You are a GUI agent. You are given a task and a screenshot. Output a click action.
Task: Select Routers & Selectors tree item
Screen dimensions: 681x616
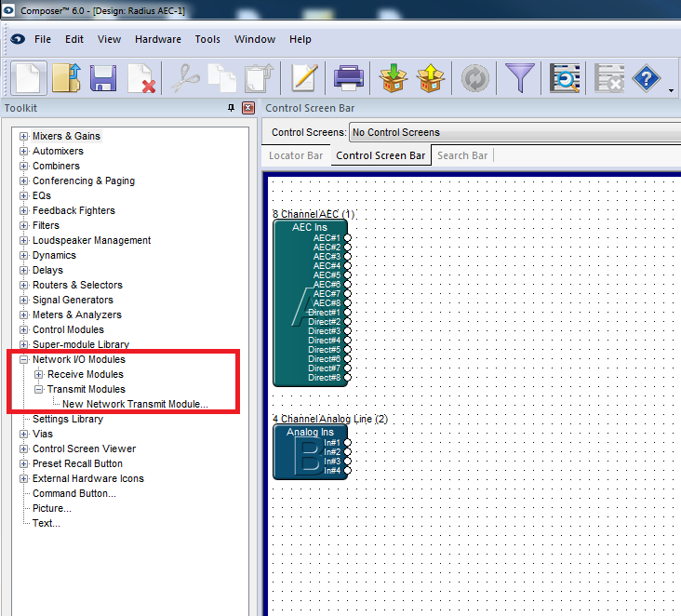pyautogui.click(x=78, y=285)
